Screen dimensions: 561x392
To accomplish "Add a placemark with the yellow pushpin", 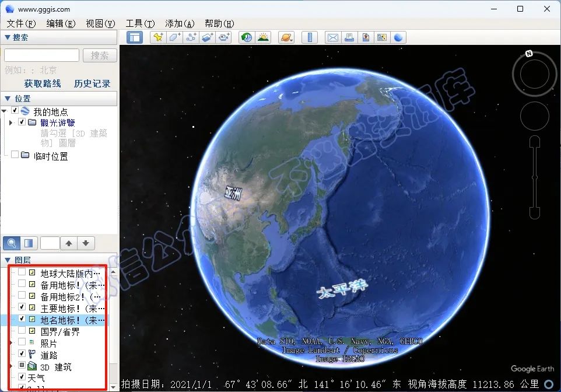I will click(x=158, y=37).
